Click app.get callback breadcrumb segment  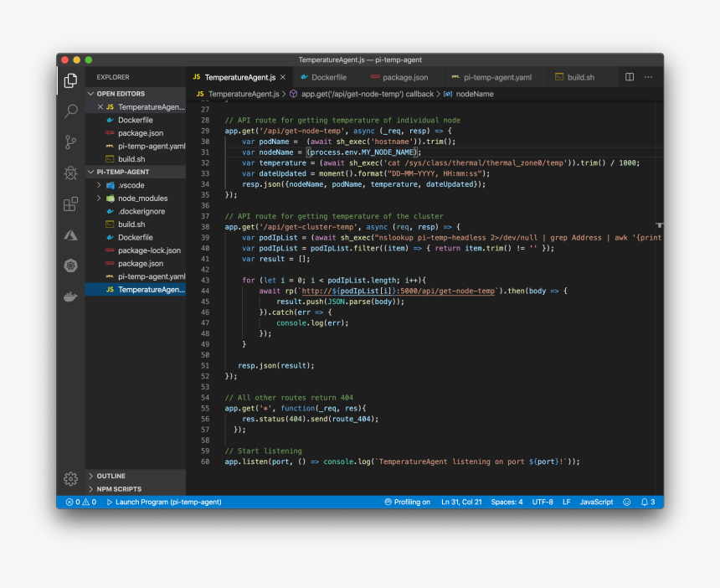click(x=362, y=94)
